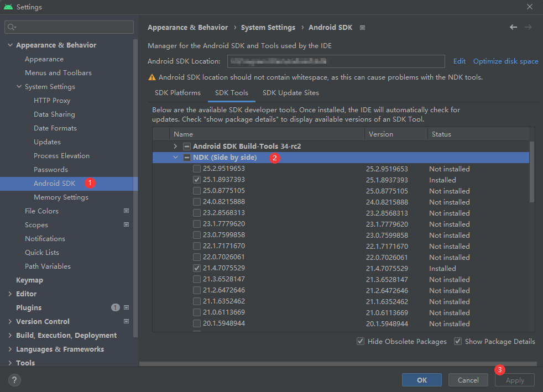Toggle Show Package Details checkbox

[458, 342]
